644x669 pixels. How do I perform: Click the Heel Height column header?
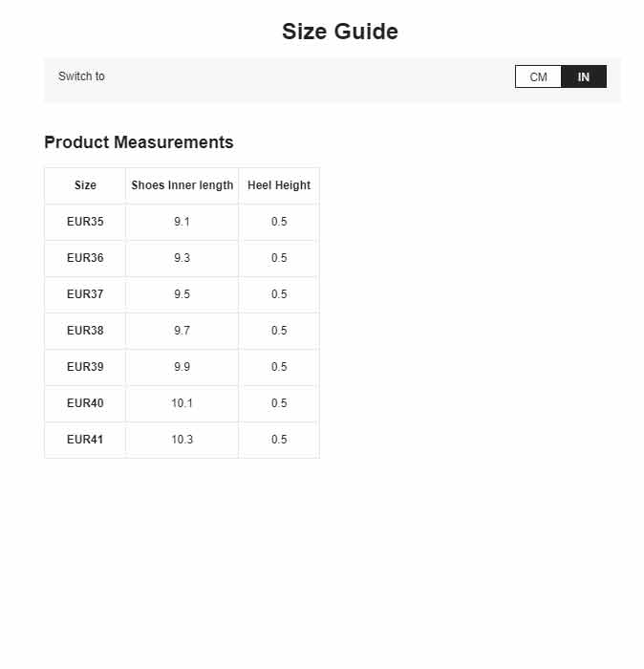(279, 185)
